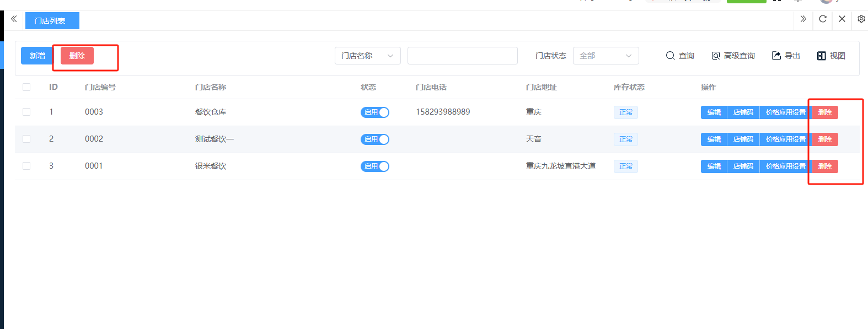Open 高级查询 advanced search
This screenshot has height=329, width=868.
733,56
